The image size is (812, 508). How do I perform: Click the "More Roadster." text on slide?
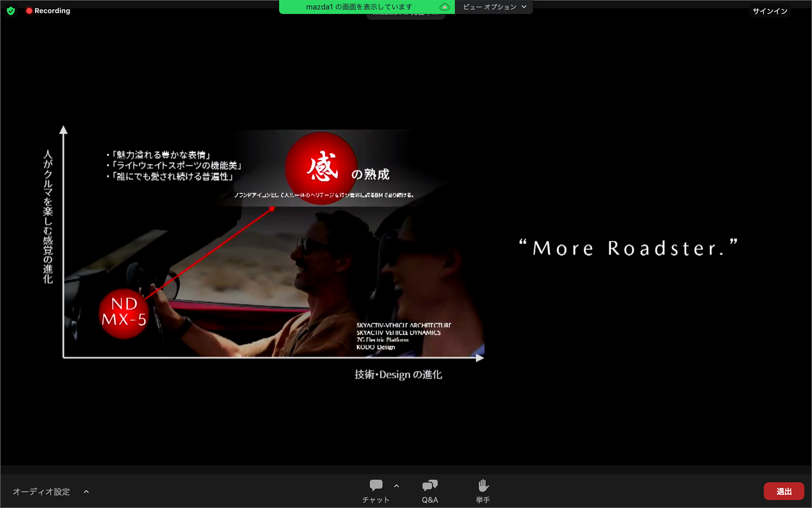coord(628,248)
